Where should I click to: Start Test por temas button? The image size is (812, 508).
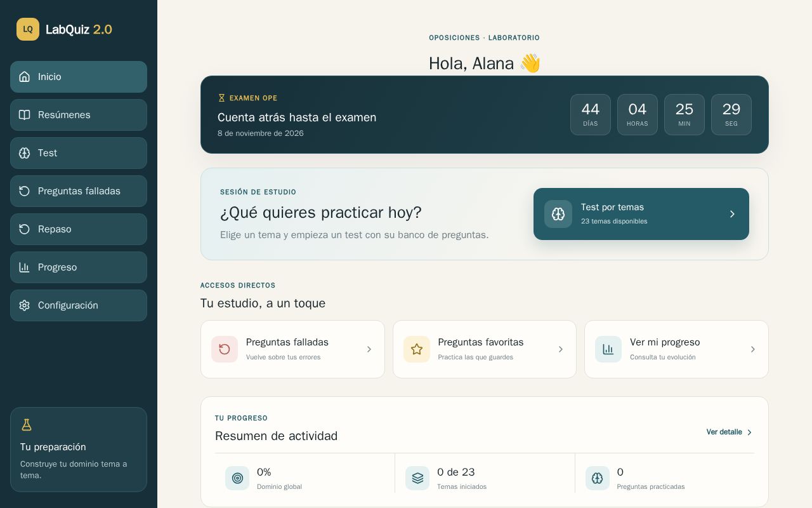(x=641, y=214)
